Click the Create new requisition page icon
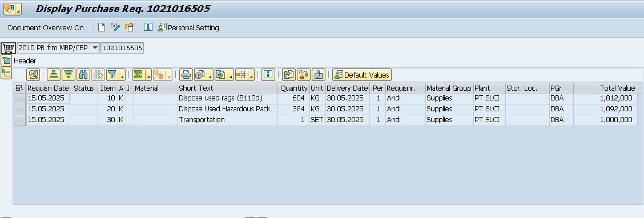Screen dimensions: 644x218 pyautogui.click(x=102, y=27)
